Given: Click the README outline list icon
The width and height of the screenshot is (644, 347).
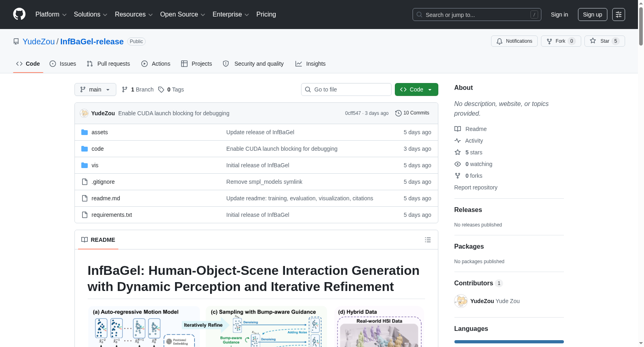Looking at the screenshot, I should 428,240.
